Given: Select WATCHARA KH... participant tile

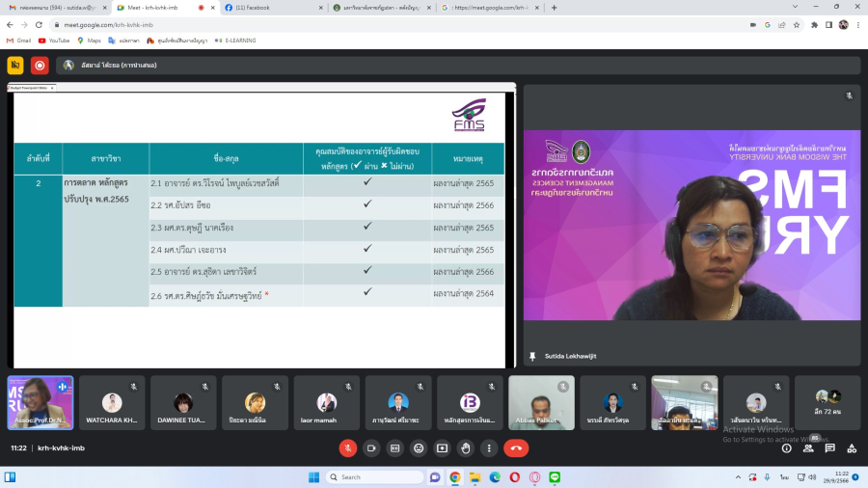Looking at the screenshot, I should pos(112,403).
